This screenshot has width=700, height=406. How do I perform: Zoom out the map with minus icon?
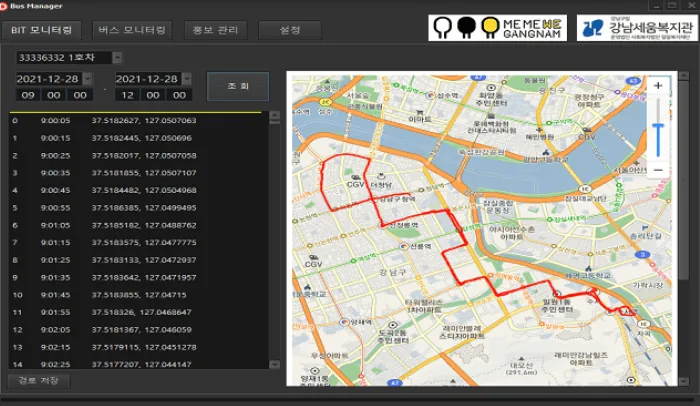coord(658,170)
